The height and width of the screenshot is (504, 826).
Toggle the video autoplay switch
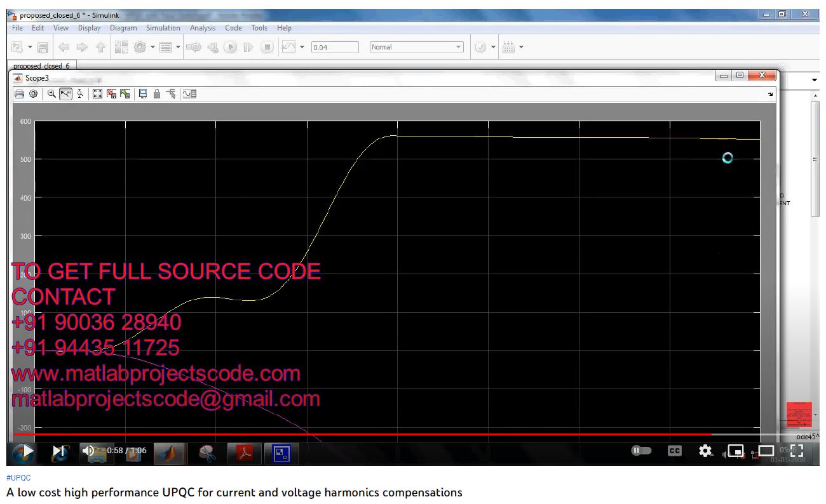coord(641,451)
